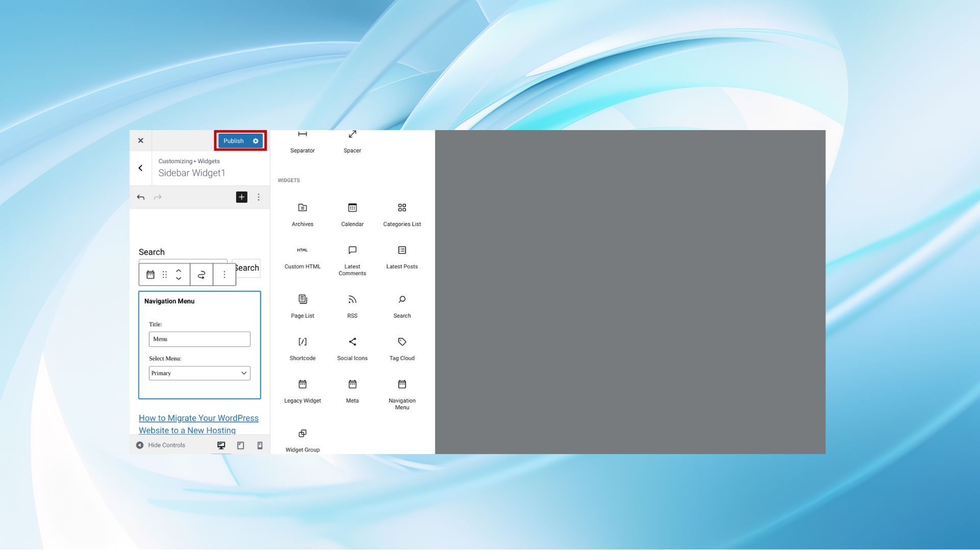980x551 pixels.
Task: Open the How to Migrate Your WordPress link
Action: [x=199, y=418]
